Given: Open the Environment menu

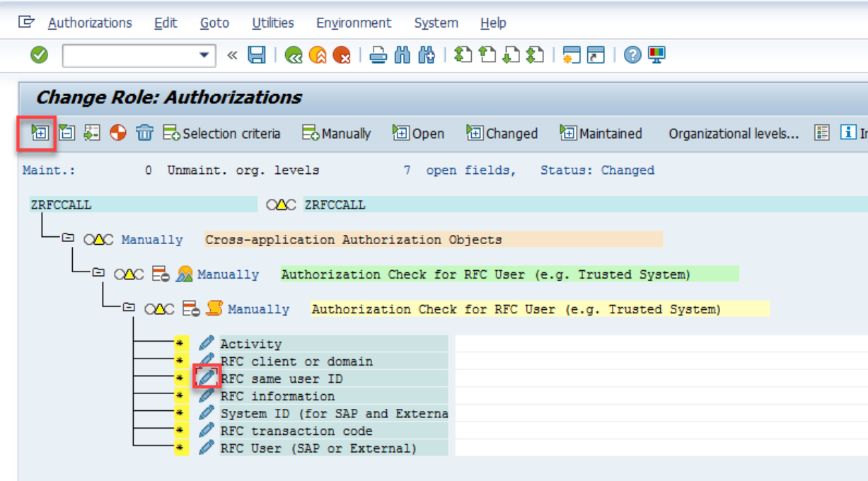Looking at the screenshot, I should click(354, 23).
